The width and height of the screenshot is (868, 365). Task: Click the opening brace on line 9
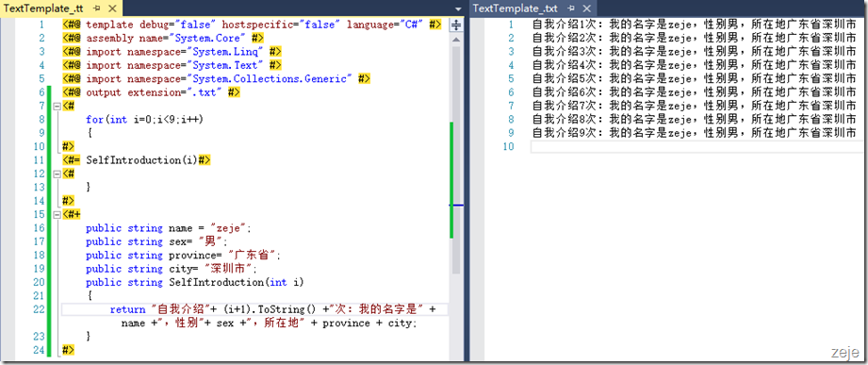coord(89,133)
